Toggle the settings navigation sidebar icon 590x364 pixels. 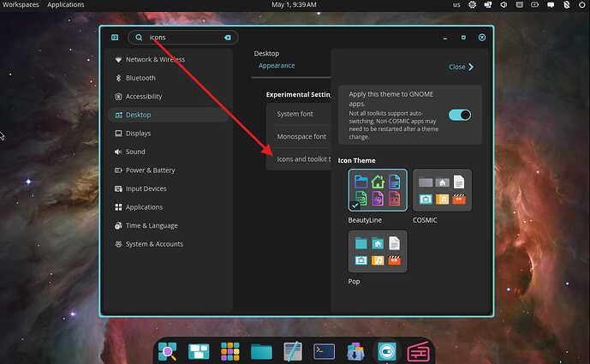115,38
